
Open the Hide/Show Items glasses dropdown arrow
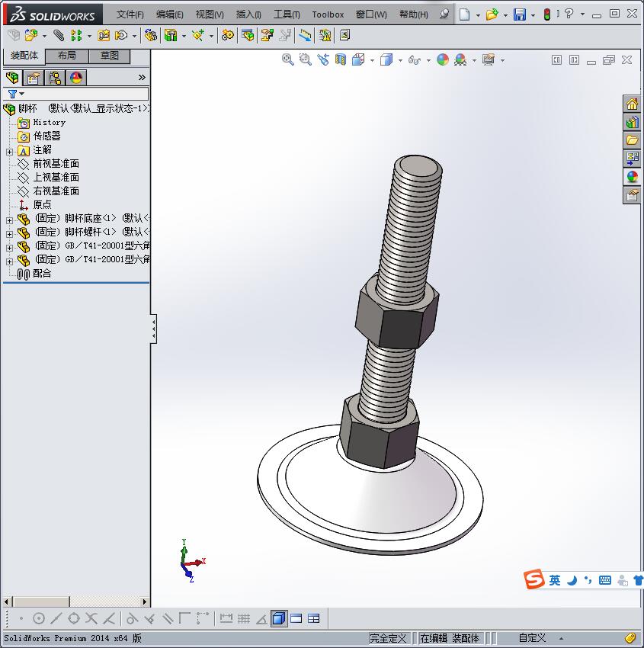pos(428,60)
